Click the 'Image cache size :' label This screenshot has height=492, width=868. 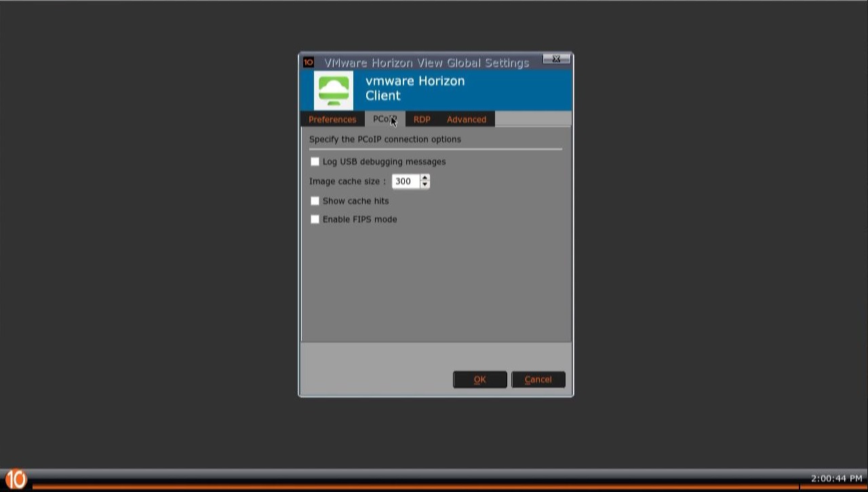coord(347,181)
